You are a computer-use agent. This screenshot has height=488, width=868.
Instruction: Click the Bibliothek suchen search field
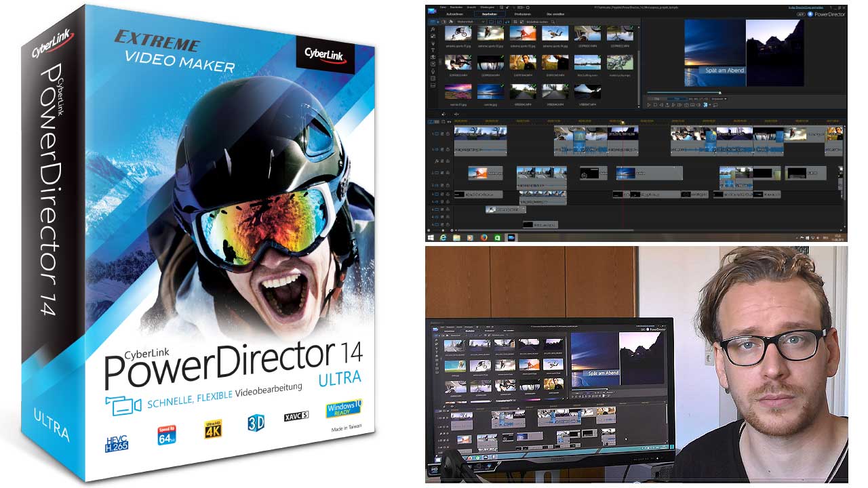[x=538, y=22]
